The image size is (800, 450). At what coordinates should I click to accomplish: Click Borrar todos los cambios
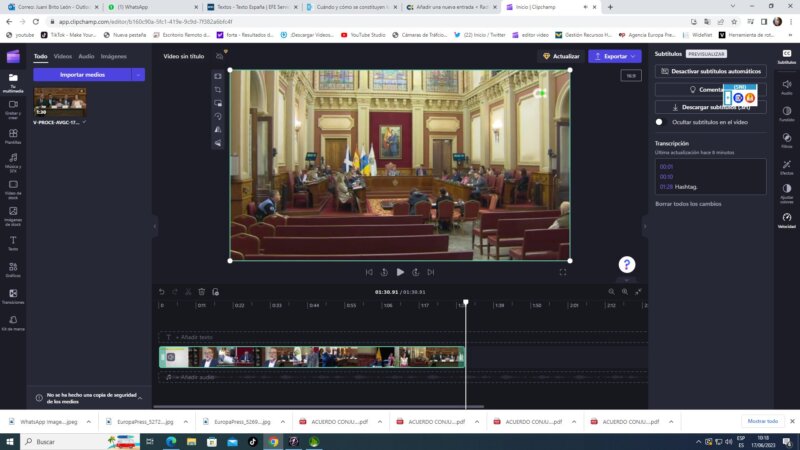pyautogui.click(x=688, y=204)
